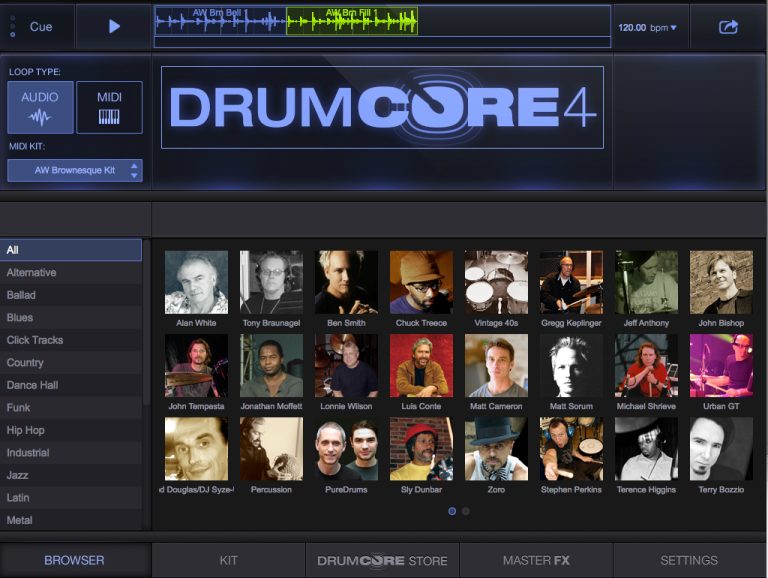Open the PureDrums thumbnail
The height and width of the screenshot is (578, 768).
coord(346,449)
